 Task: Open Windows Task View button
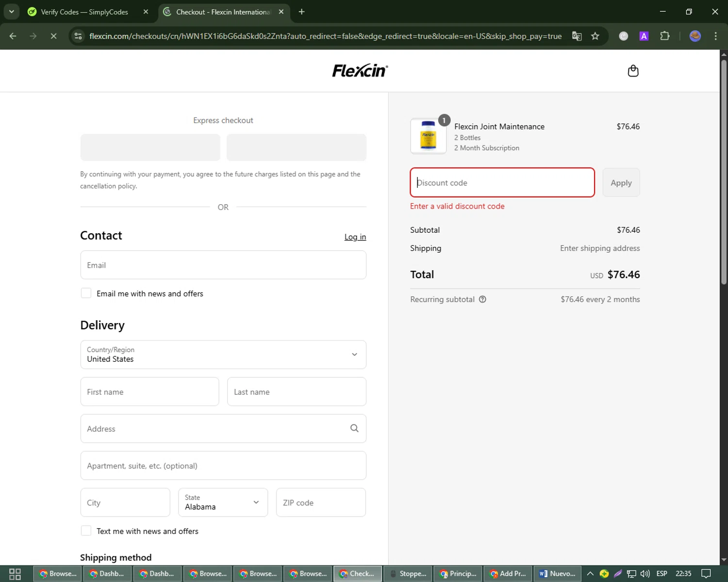[x=15, y=574]
